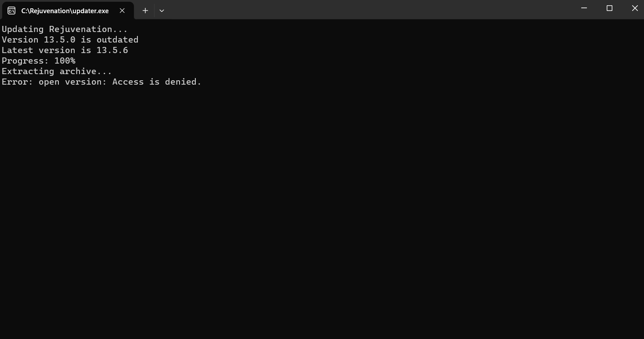Click the terminal icon in updater.exe tab
This screenshot has width=644, height=339.
tap(11, 11)
